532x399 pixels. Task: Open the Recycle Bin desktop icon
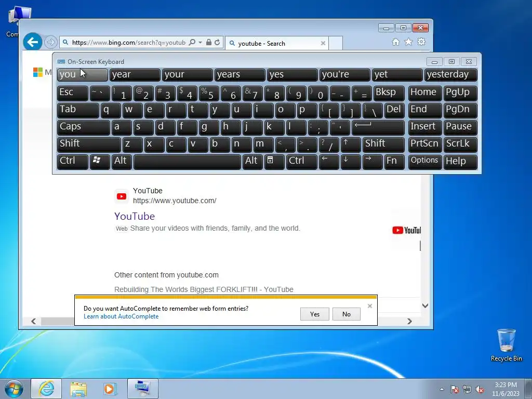click(506, 345)
